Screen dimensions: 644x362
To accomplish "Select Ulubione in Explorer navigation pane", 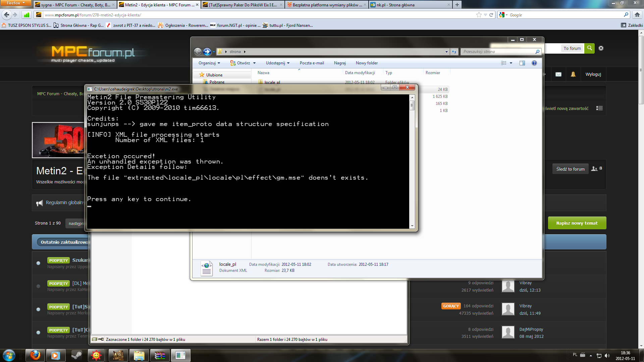I will click(x=214, y=75).
